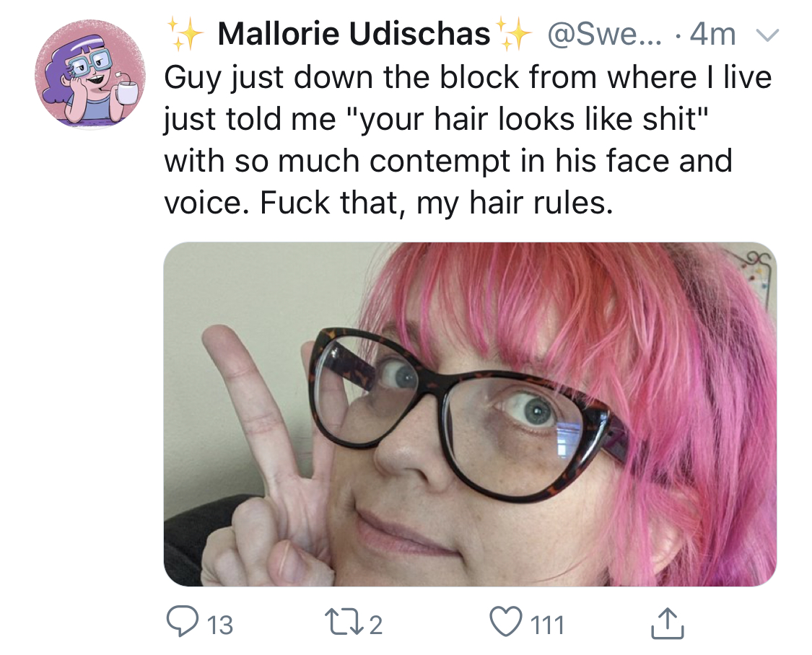Click the retweet arrows icon

click(x=344, y=623)
